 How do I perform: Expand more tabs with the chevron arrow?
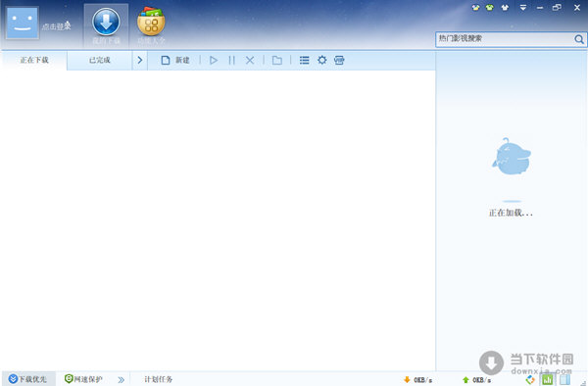[x=140, y=61]
